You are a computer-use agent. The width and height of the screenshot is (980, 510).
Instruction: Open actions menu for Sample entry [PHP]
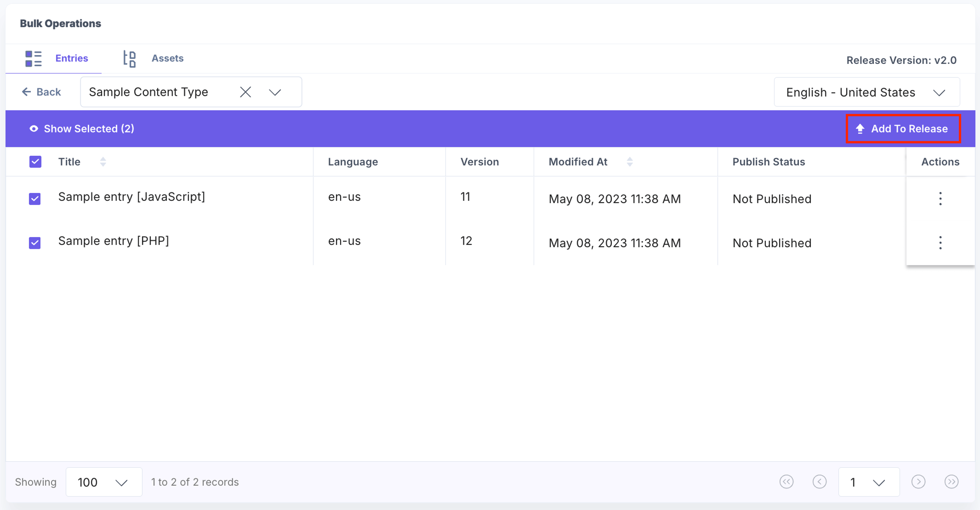click(940, 243)
